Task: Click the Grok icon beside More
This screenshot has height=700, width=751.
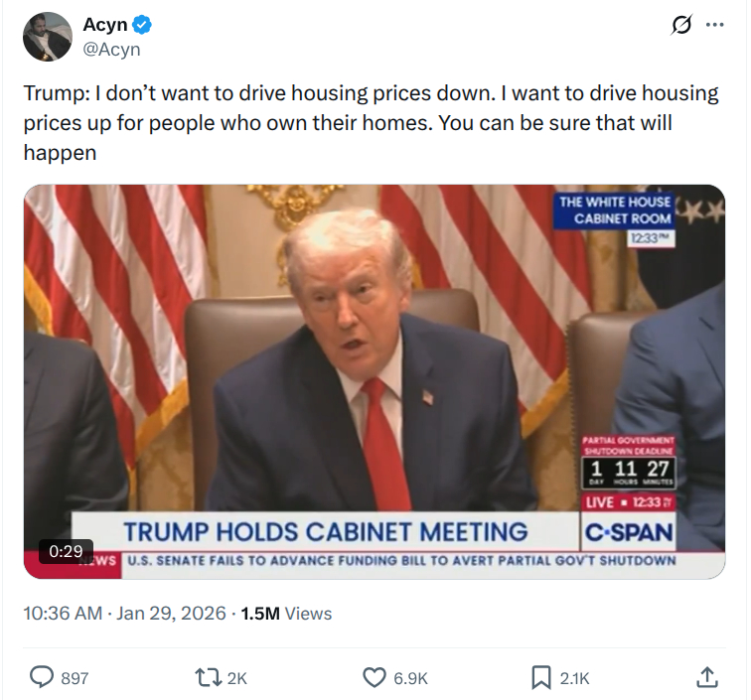Action: point(681,26)
